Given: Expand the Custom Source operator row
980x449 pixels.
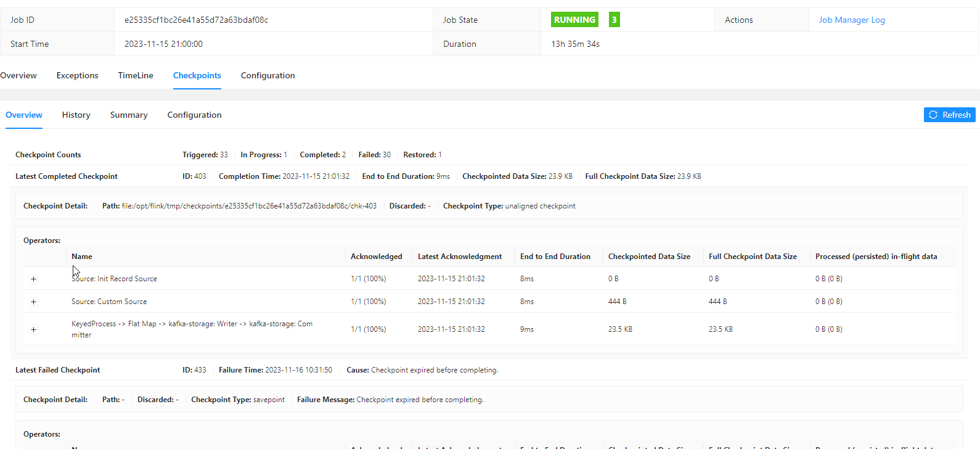Looking at the screenshot, I should click(x=33, y=302).
